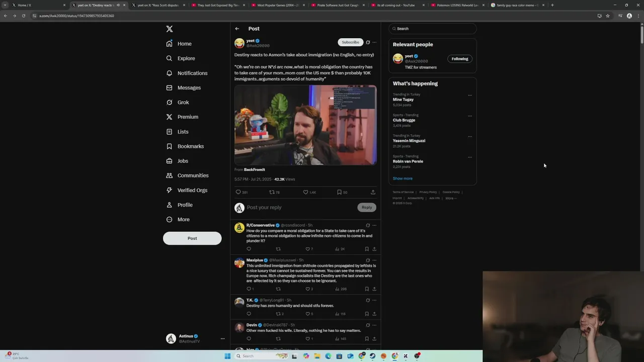Open Club Brugge trend options
644x362 pixels.
[x=470, y=116]
